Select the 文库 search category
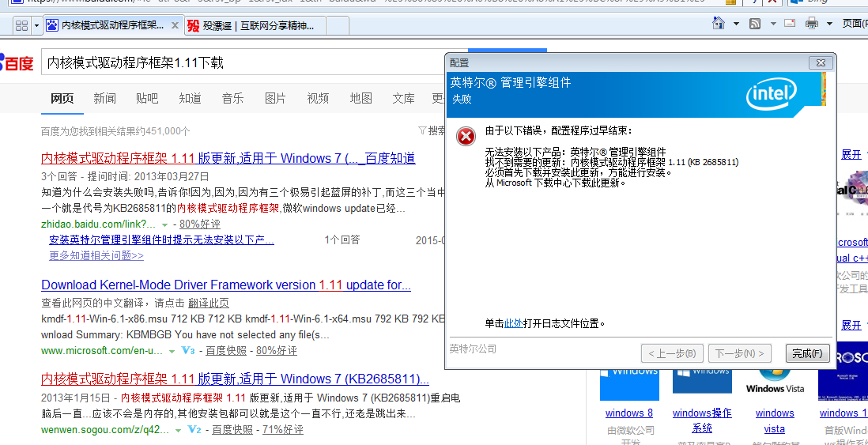Screen dimensions: 868x445 [x=403, y=99]
